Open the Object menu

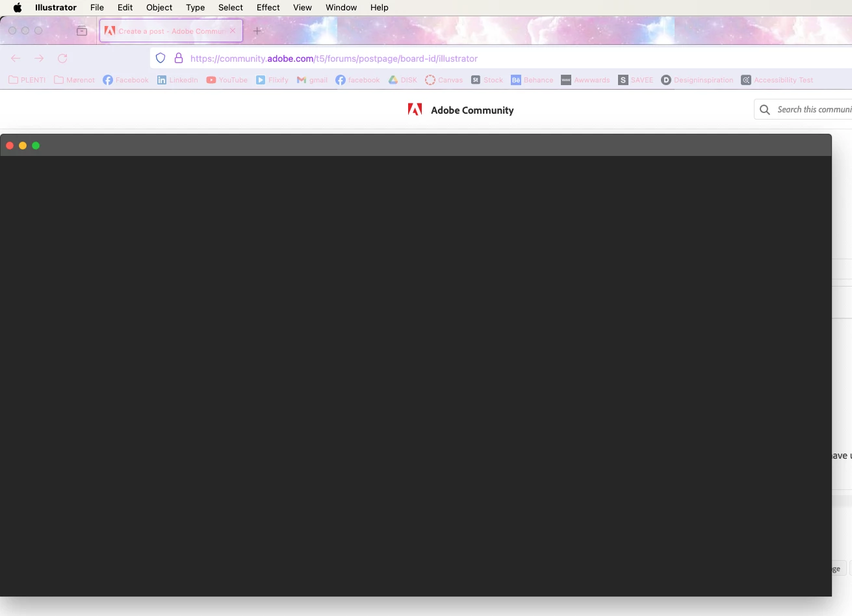[x=159, y=8]
